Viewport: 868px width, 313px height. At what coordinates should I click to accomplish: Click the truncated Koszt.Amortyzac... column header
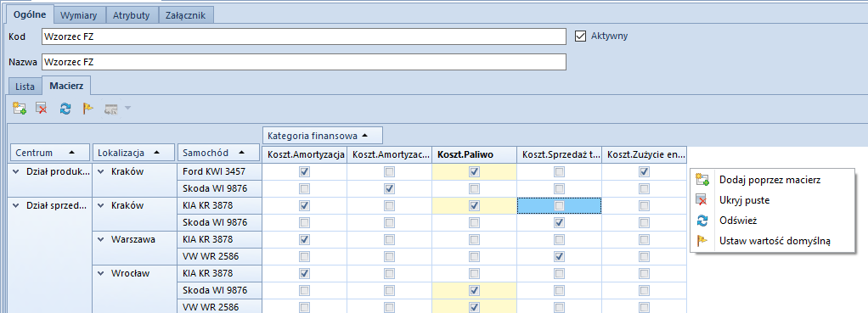tap(389, 155)
